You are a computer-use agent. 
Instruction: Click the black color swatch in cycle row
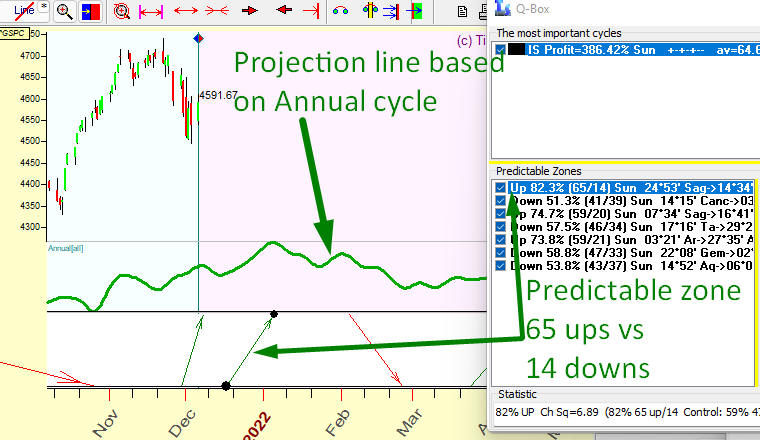coord(517,50)
